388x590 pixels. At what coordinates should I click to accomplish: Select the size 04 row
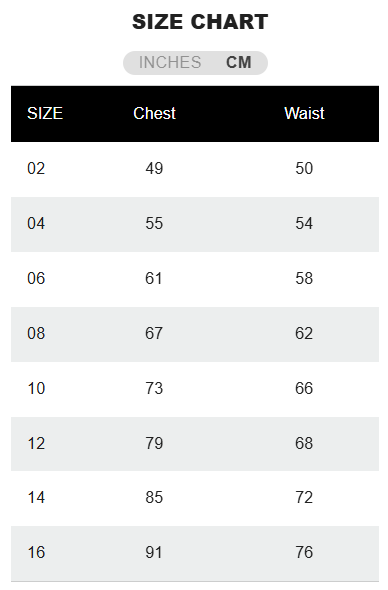click(195, 224)
